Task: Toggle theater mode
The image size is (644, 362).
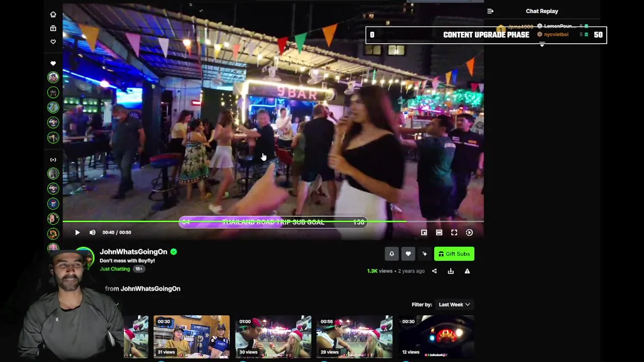Action: click(439, 232)
